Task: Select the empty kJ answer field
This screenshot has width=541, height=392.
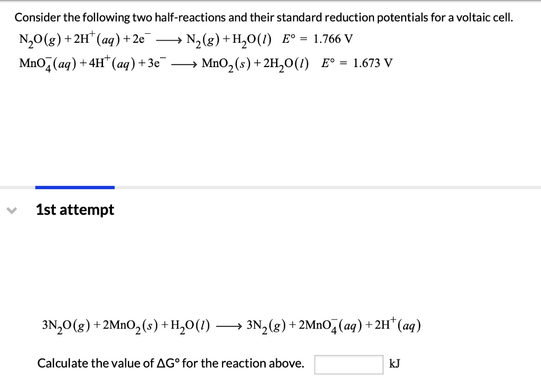Action: 348,363
